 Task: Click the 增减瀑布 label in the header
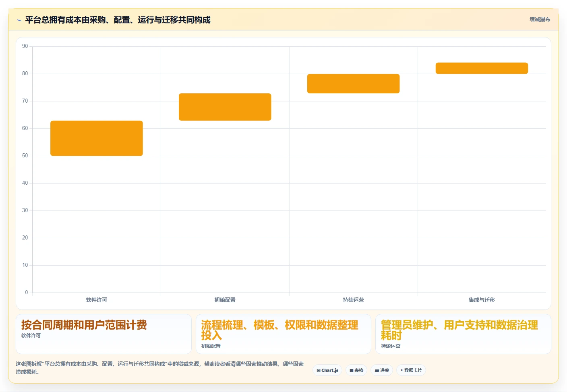point(540,19)
